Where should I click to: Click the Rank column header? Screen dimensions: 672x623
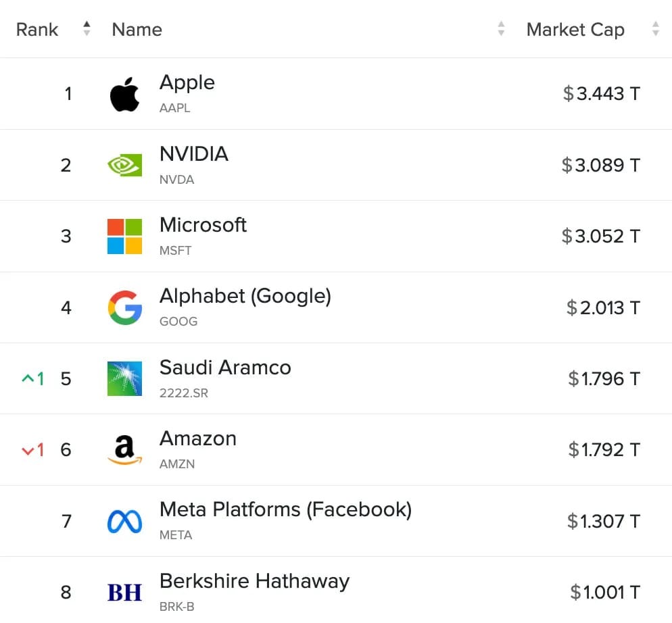pos(37,30)
